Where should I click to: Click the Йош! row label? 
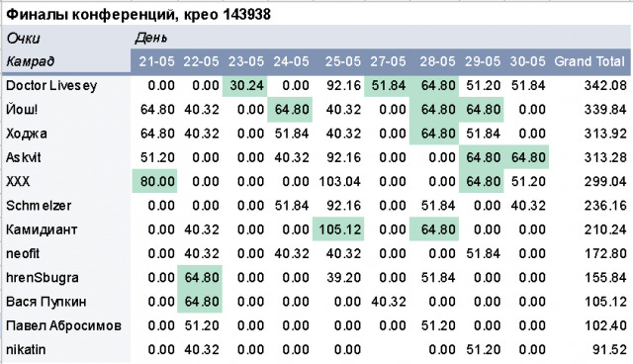coord(22,110)
